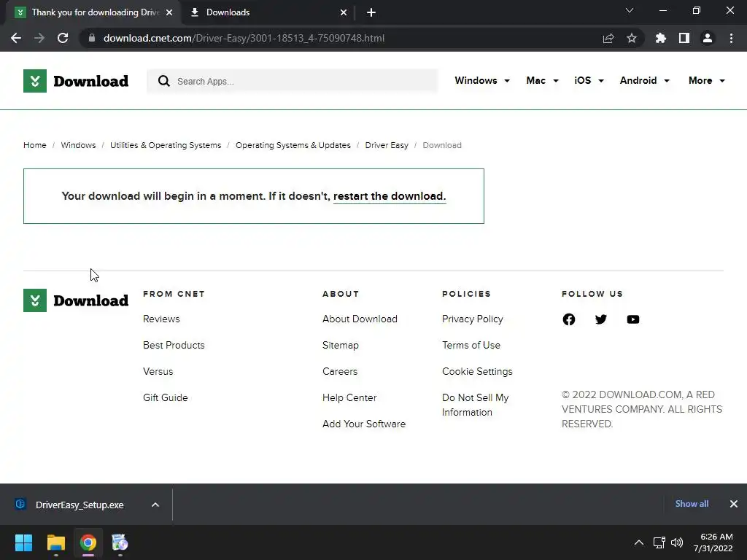Screen dimensions: 747x560
Task: Open the Chrome extensions puzzle icon
Action: [x=661, y=38]
